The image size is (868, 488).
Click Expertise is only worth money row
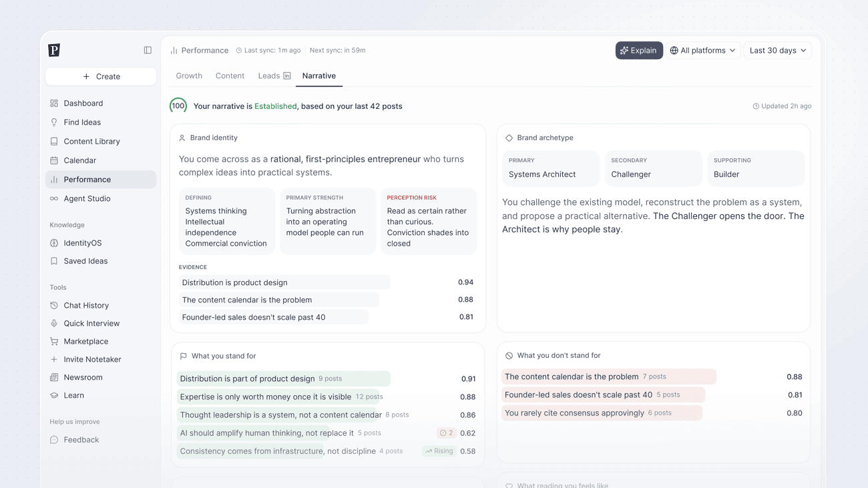(x=327, y=397)
